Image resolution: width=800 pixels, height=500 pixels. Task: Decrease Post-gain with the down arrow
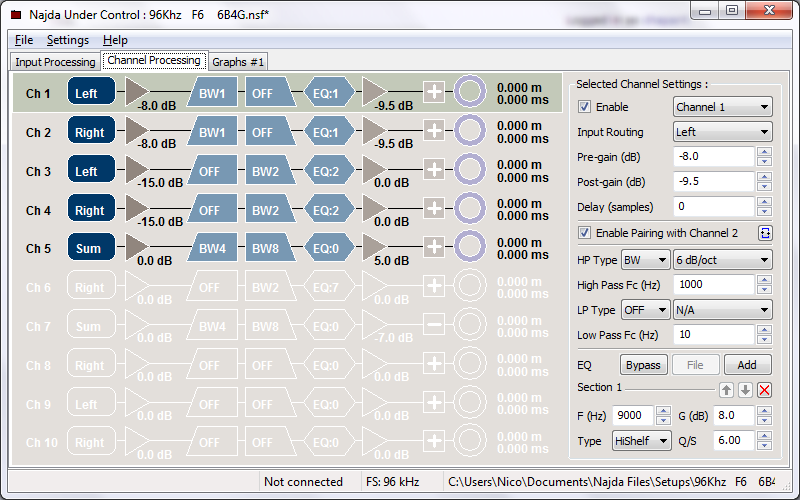(764, 187)
